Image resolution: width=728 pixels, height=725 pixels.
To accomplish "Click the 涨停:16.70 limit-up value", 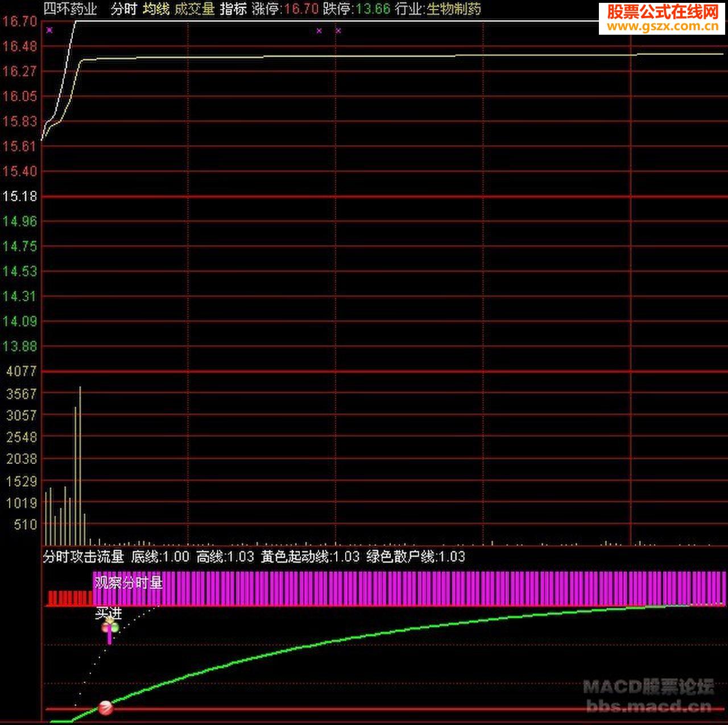I will 285,9.
